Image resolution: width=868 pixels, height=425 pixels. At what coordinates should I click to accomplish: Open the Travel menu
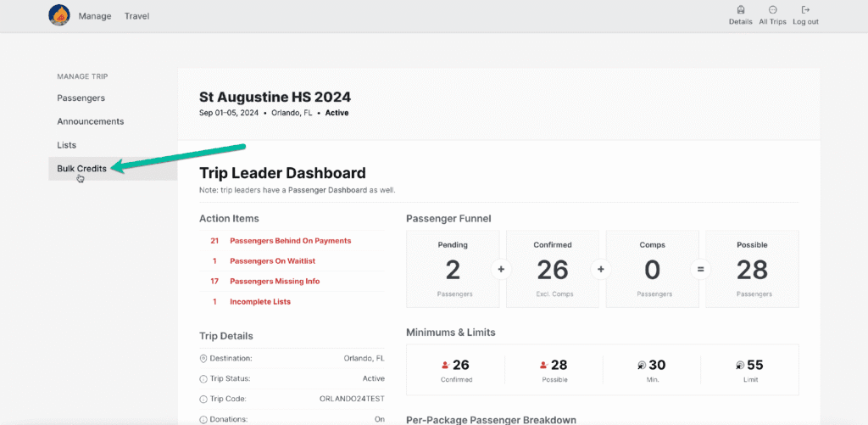136,16
